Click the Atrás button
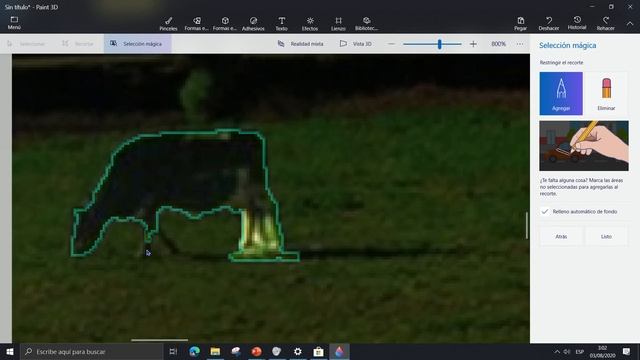The width and height of the screenshot is (640, 360). click(x=561, y=236)
